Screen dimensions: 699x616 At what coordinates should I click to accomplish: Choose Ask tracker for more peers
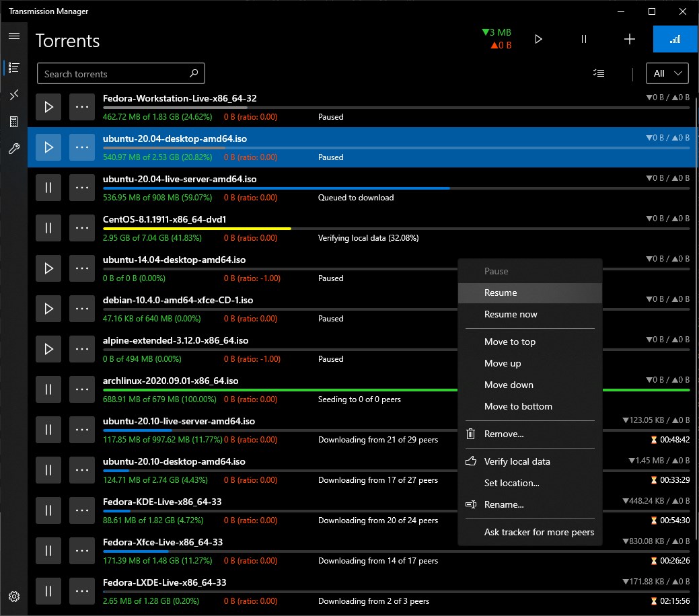coord(530,532)
